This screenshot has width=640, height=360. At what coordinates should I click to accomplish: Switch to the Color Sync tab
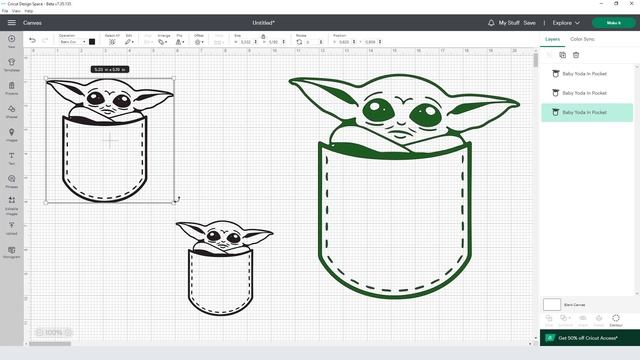pos(582,39)
